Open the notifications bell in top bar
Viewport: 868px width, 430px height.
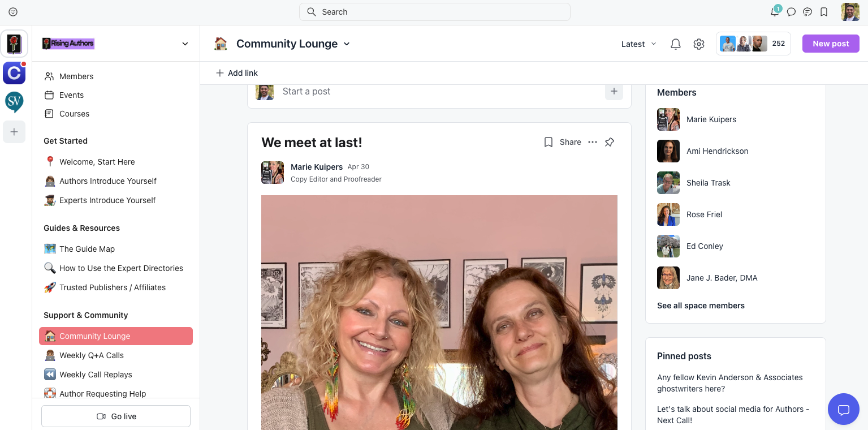[x=775, y=12]
